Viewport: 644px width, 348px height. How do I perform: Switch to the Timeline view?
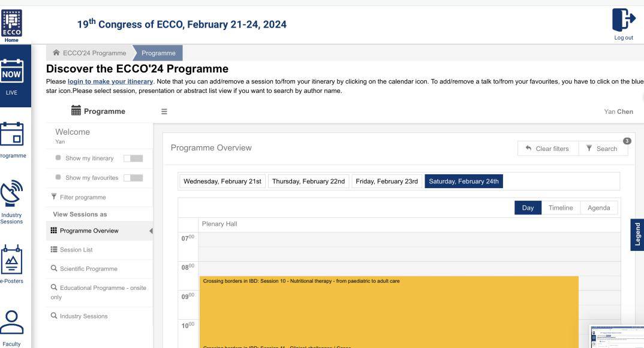pyautogui.click(x=561, y=208)
